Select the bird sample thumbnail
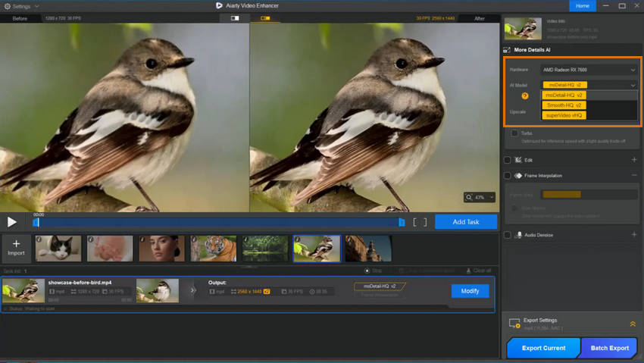Image resolution: width=644 pixels, height=363 pixels. click(317, 249)
